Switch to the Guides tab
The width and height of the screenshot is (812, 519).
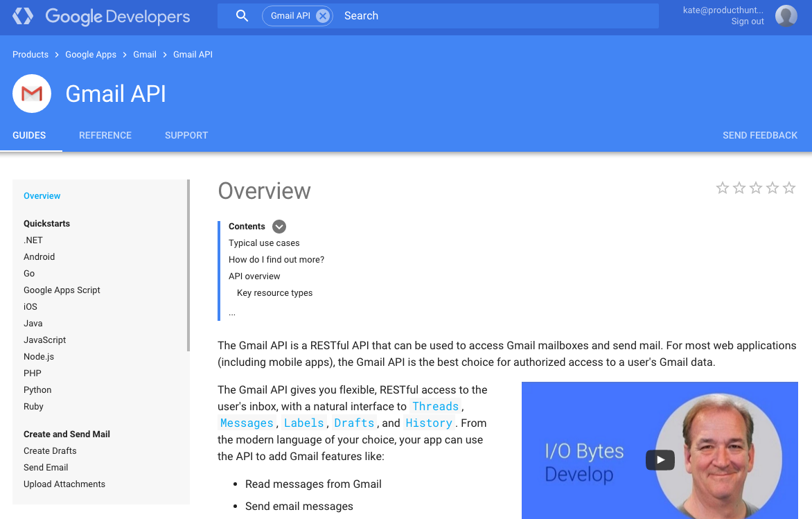(x=29, y=135)
